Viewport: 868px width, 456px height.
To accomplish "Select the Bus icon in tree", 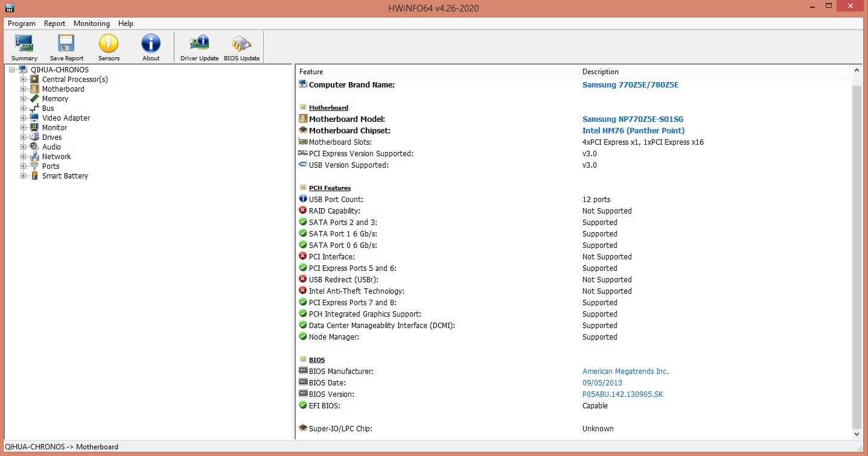I will (34, 108).
